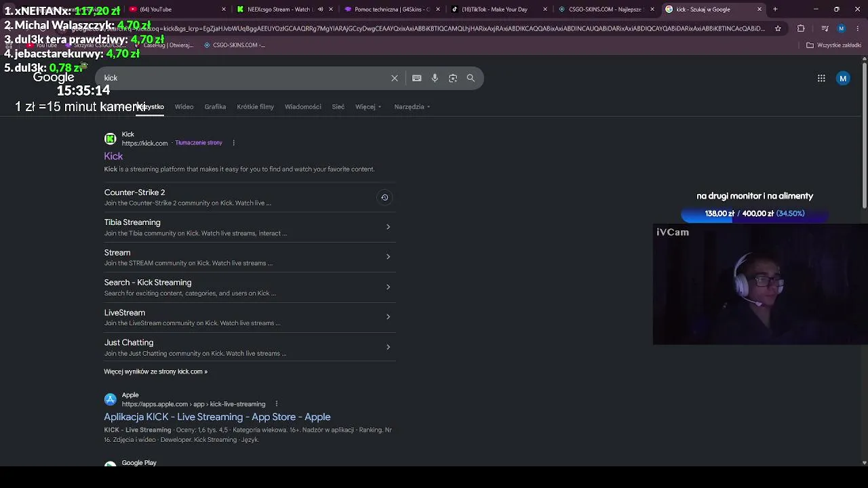Click 'Tłumaczenie strony' translate link

tap(199, 143)
